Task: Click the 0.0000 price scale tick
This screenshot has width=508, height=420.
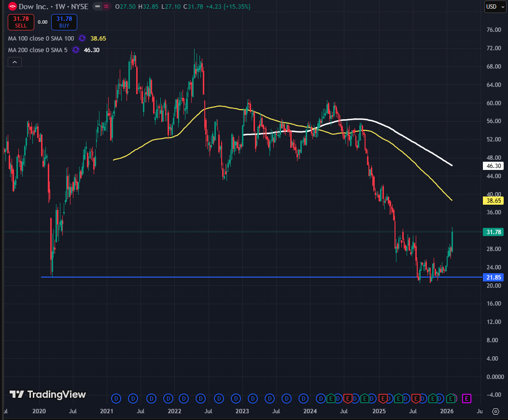Action: tap(495, 377)
